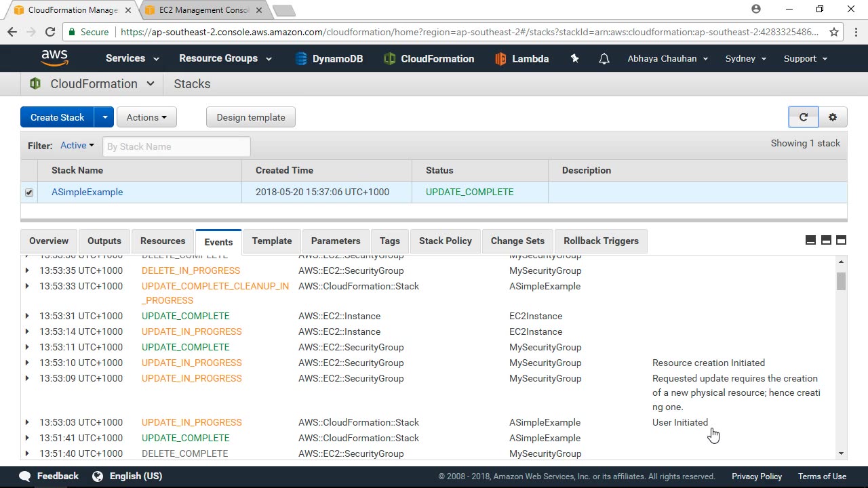Open the Support dropdown menu
Image resolution: width=868 pixels, height=488 pixels.
(806, 58)
